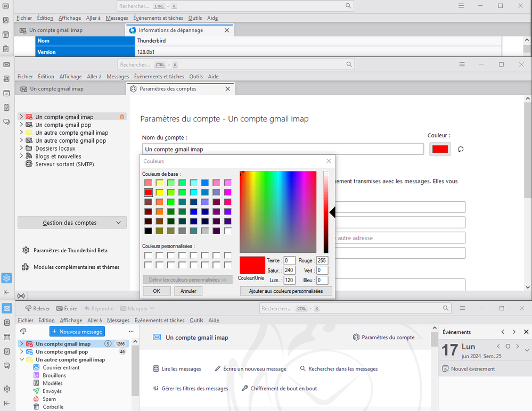This screenshot has width=532, height=411.
Task: Click Annuler in Couleurs dialog
Action: click(189, 291)
